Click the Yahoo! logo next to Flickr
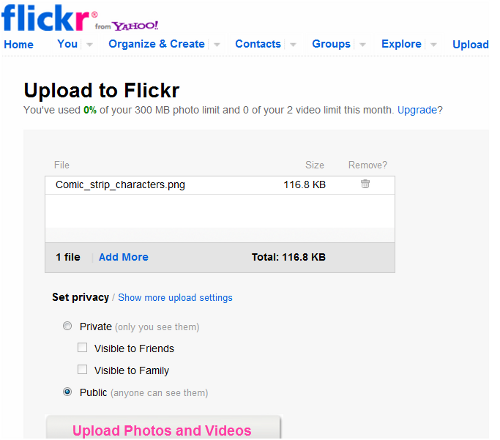 pos(135,26)
